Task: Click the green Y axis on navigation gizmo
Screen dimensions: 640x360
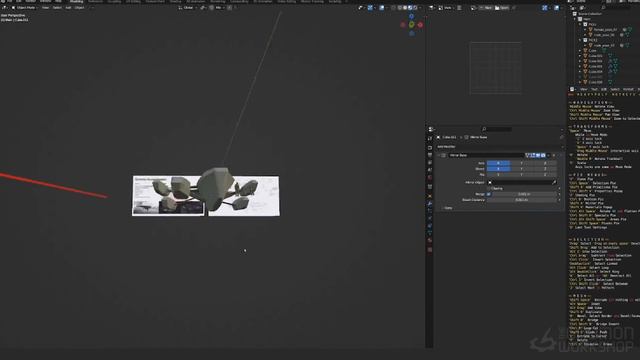Action: (x=411, y=24)
